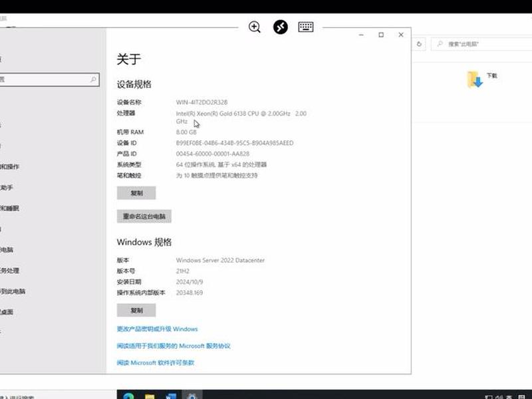Click the 设备规格 heading
The height and width of the screenshot is (399, 532).
[x=134, y=84]
